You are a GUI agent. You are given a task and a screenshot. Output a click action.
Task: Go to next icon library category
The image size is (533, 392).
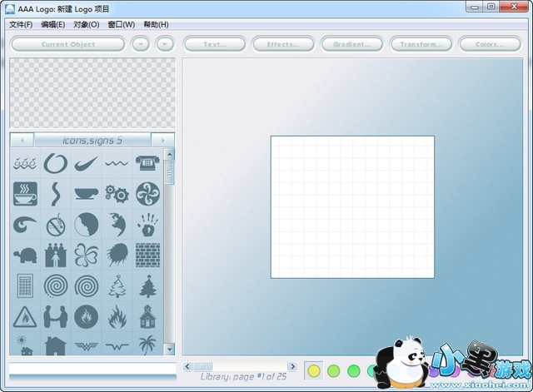162,140
